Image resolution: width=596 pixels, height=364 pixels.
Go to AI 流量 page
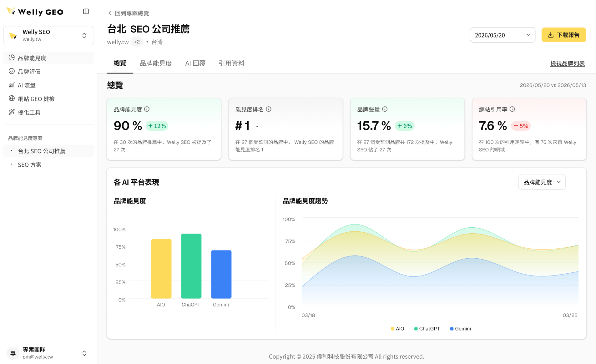coord(48,85)
